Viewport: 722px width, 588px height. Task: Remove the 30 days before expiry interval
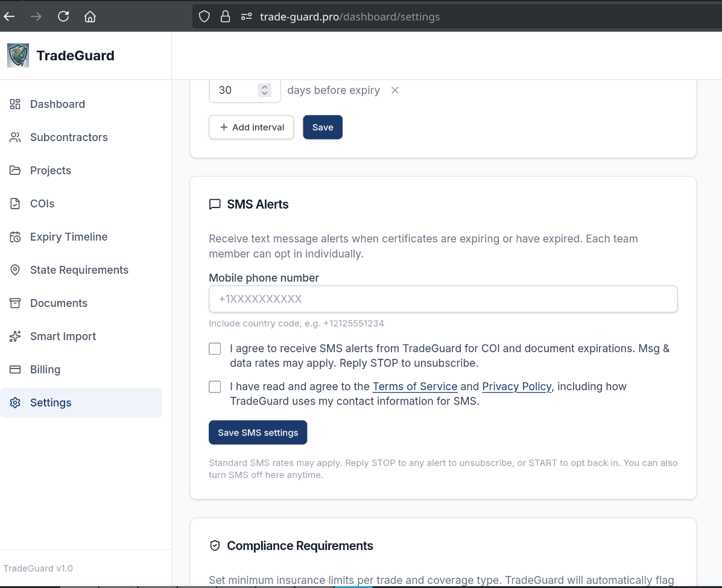tap(395, 90)
